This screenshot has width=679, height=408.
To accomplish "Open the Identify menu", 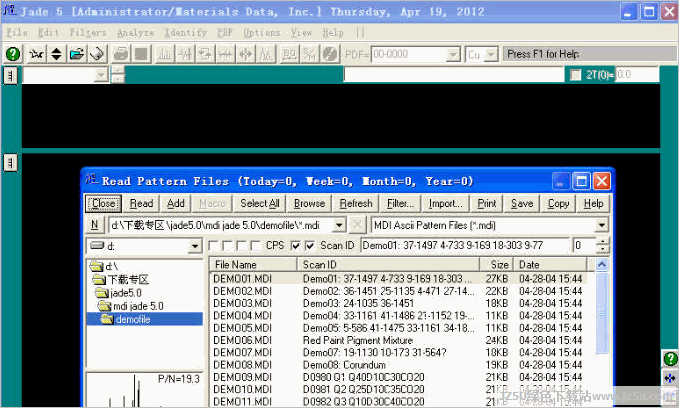I will [185, 32].
